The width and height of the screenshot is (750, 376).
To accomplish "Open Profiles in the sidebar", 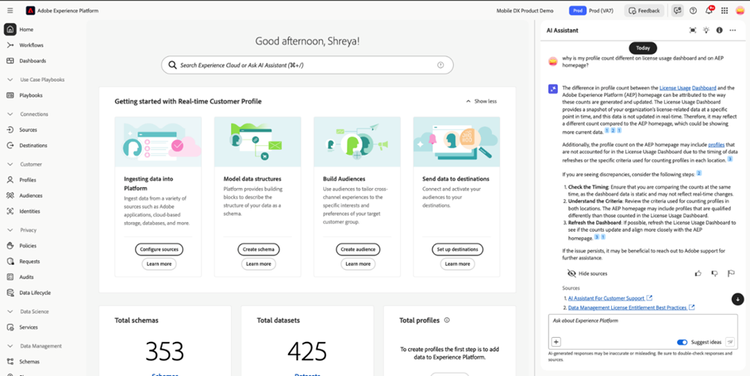I will [27, 180].
